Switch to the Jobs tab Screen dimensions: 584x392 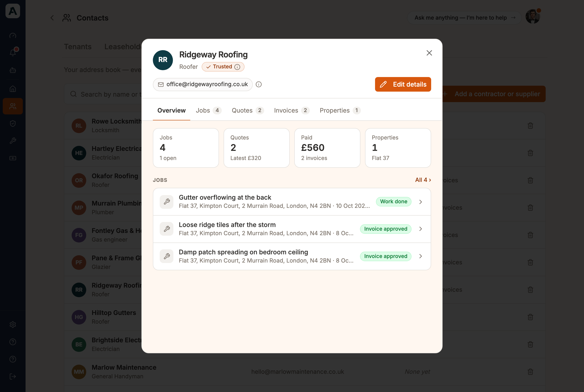(x=209, y=111)
